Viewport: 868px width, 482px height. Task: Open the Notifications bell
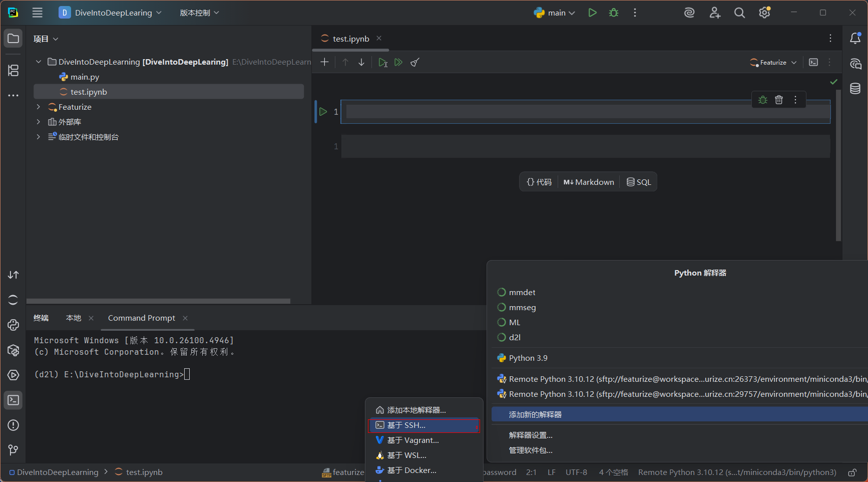(855, 39)
